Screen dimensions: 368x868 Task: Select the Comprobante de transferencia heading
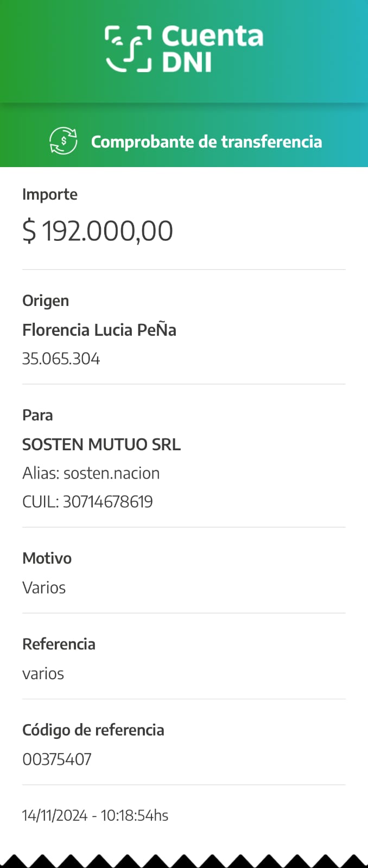click(x=206, y=142)
